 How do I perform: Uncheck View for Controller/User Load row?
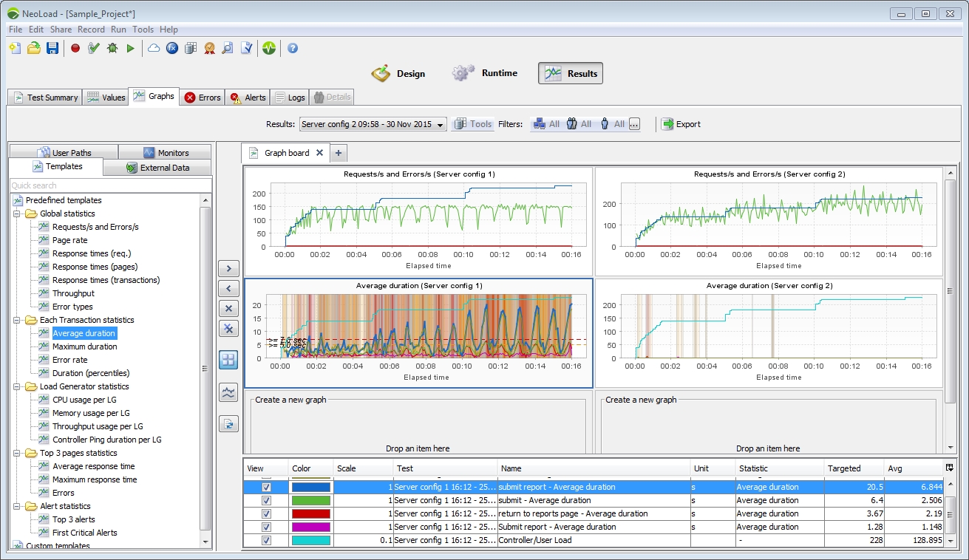coord(267,541)
